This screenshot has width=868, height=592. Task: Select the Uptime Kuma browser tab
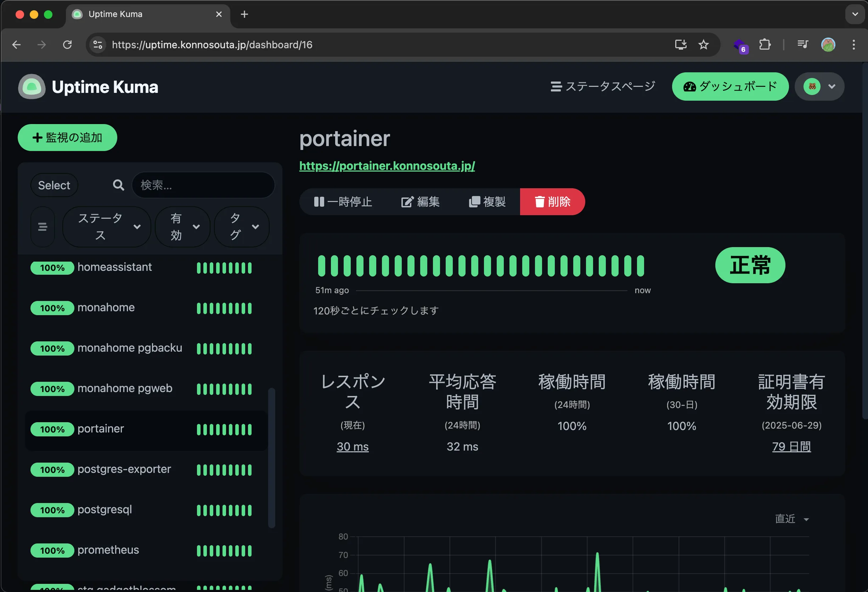click(x=115, y=14)
